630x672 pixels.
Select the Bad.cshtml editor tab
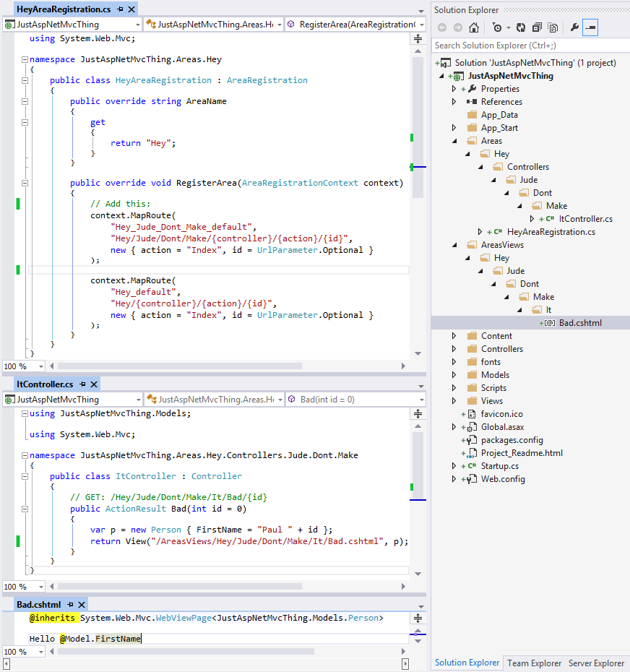38,605
